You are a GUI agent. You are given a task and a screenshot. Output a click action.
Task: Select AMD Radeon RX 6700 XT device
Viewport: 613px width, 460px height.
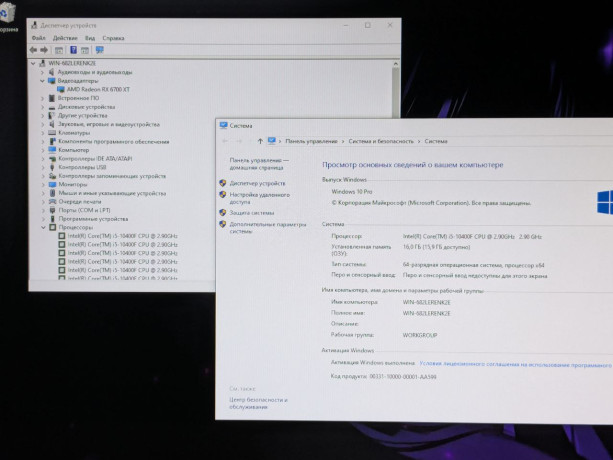point(98,89)
